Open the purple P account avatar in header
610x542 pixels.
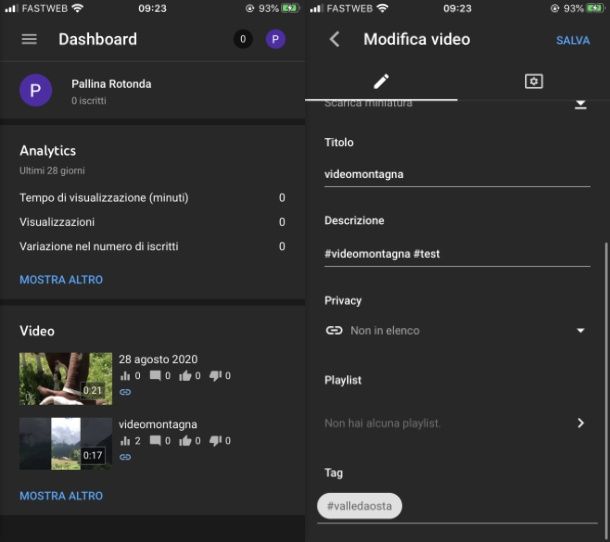[275, 39]
